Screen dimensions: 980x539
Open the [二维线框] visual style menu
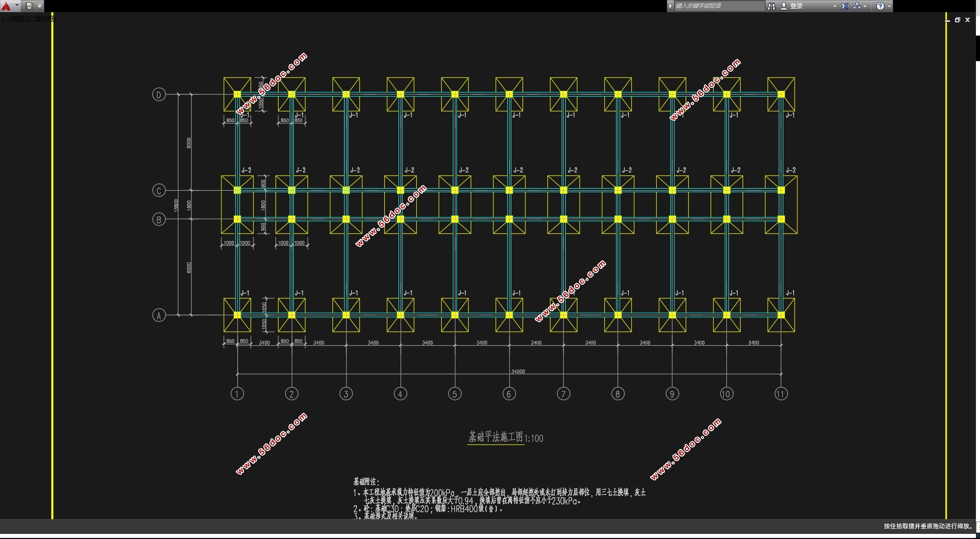(x=41, y=19)
